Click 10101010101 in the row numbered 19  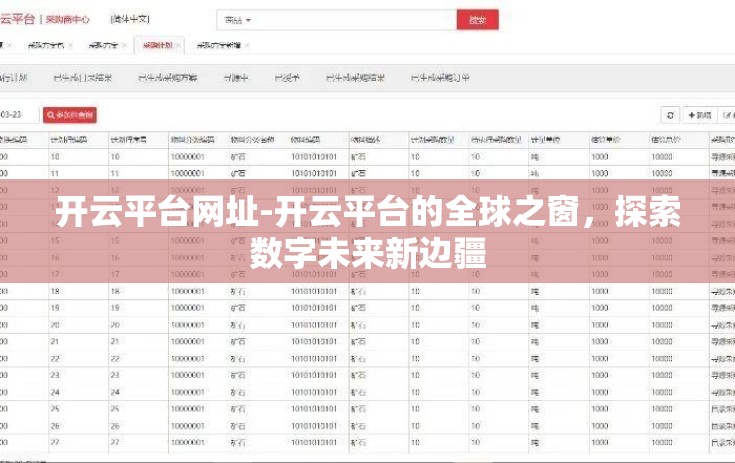[314, 308]
